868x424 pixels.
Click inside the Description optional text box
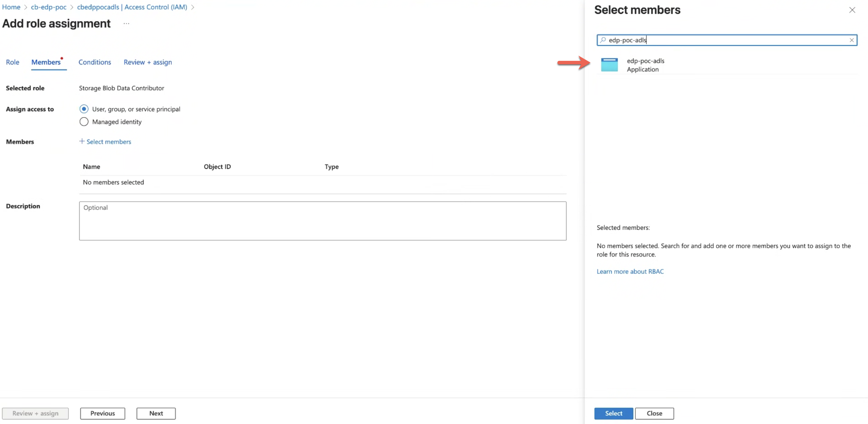322,221
